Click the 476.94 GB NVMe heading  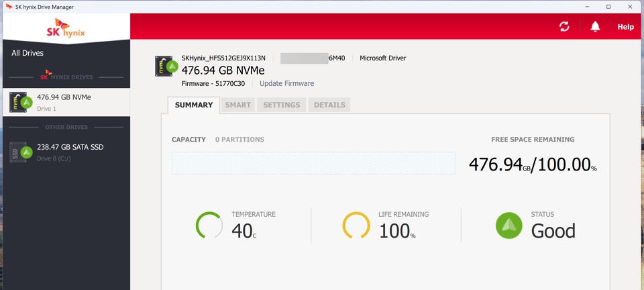(223, 70)
